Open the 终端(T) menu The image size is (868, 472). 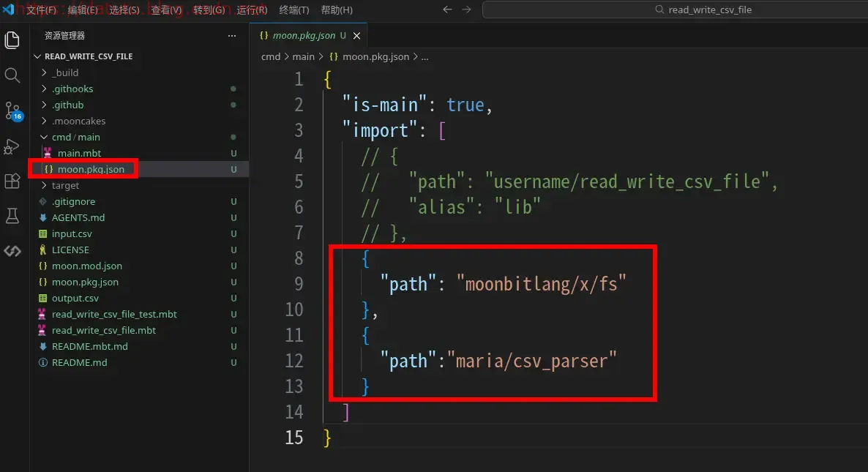coord(294,10)
